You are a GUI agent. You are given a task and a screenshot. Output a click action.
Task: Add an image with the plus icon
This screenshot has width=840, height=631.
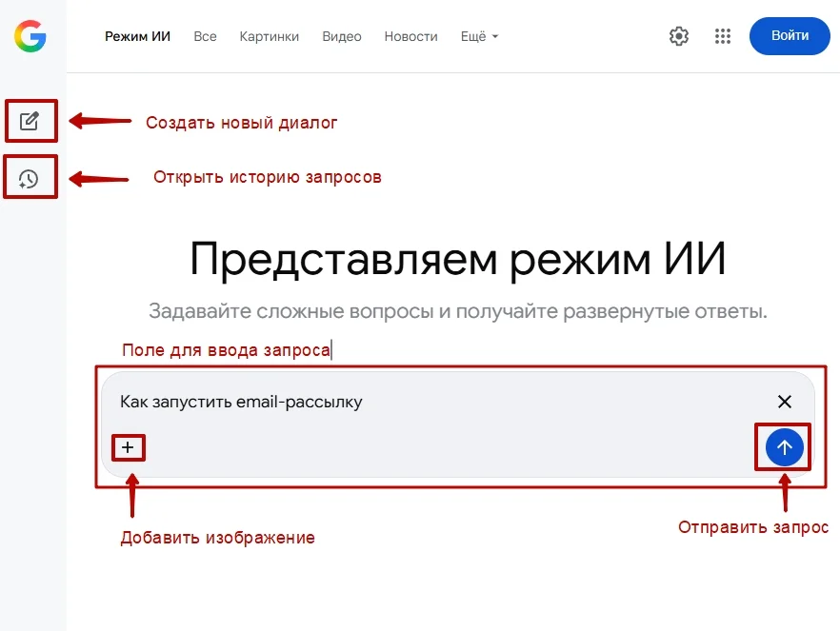tap(128, 447)
